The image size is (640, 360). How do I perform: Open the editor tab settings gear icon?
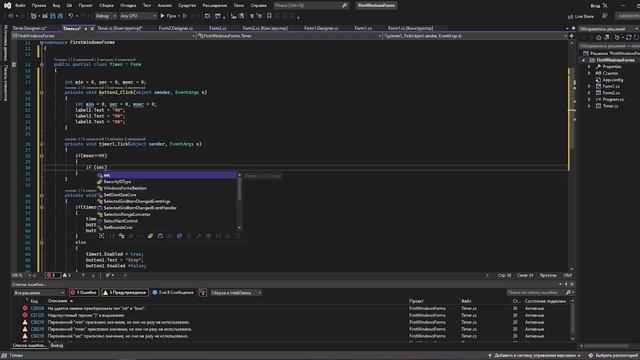coord(573,28)
